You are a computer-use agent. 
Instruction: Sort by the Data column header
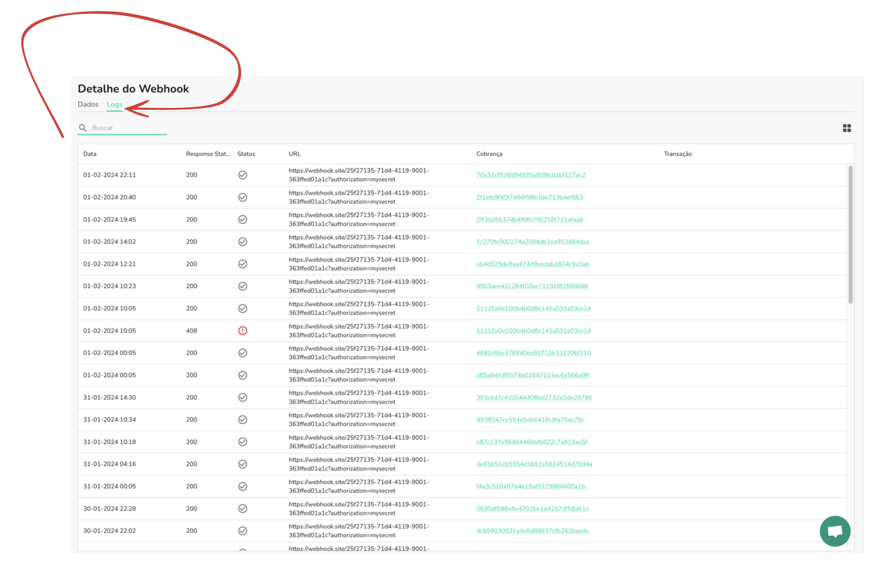[90, 154]
